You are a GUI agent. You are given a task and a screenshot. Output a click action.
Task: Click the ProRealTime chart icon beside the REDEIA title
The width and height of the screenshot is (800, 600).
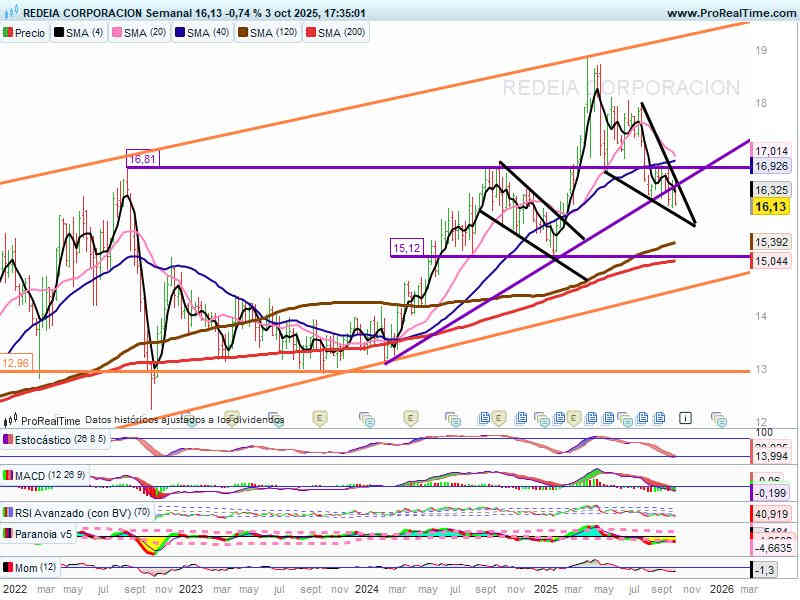point(10,14)
